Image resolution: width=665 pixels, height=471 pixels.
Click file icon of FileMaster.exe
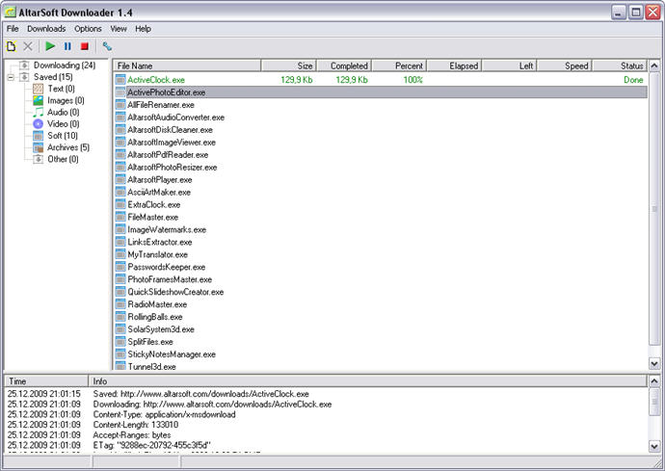click(120, 217)
